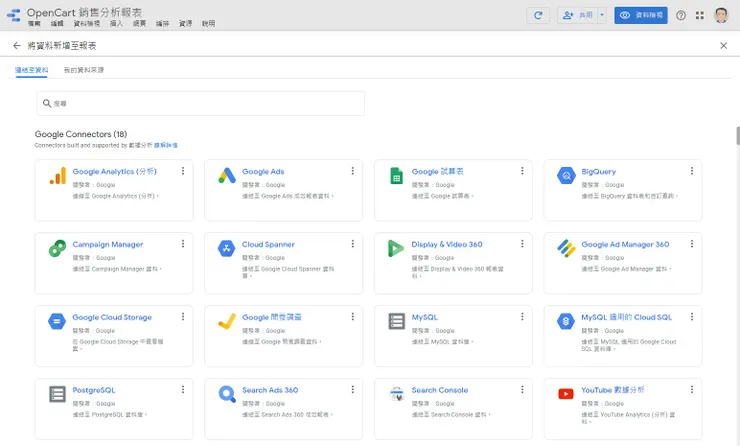
Task: Select the Google Ads connector icon
Action: (x=227, y=176)
